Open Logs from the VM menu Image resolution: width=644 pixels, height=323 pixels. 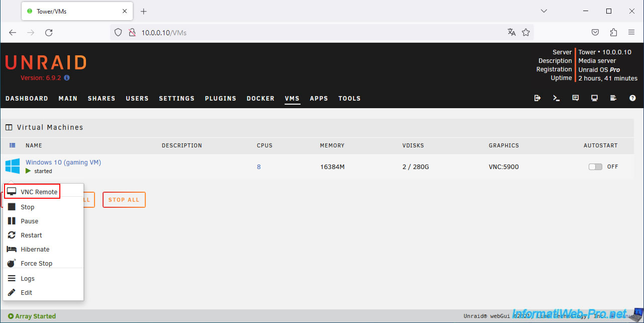tap(27, 278)
